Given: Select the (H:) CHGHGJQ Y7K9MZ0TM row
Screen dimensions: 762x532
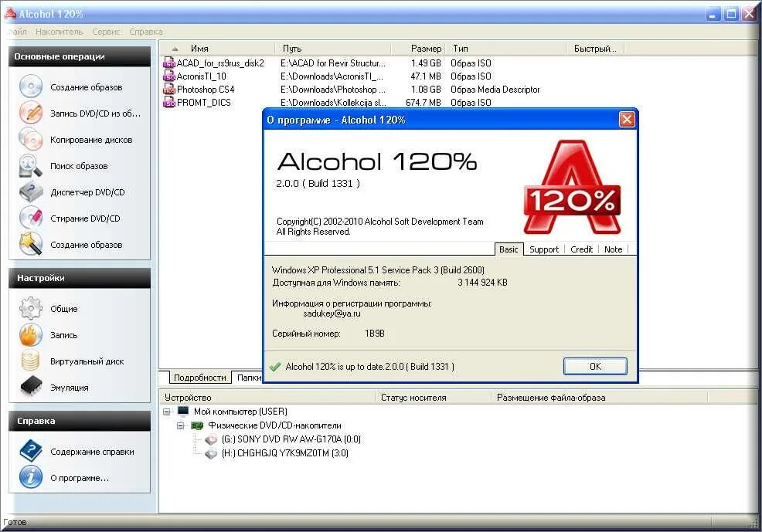Looking at the screenshot, I should (x=284, y=453).
